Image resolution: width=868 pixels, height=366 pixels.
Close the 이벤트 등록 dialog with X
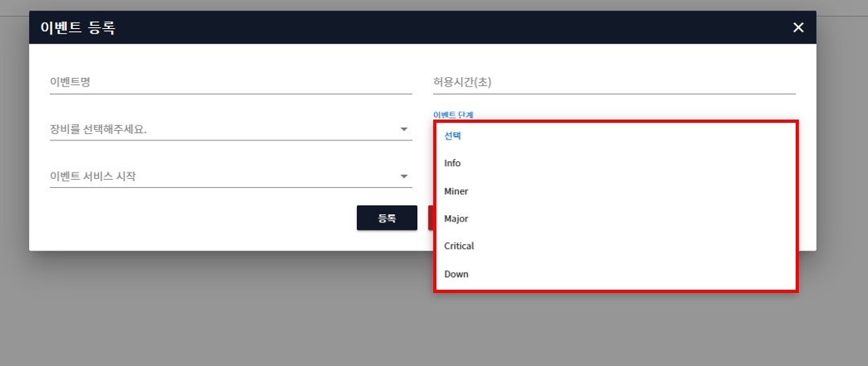pos(798,28)
